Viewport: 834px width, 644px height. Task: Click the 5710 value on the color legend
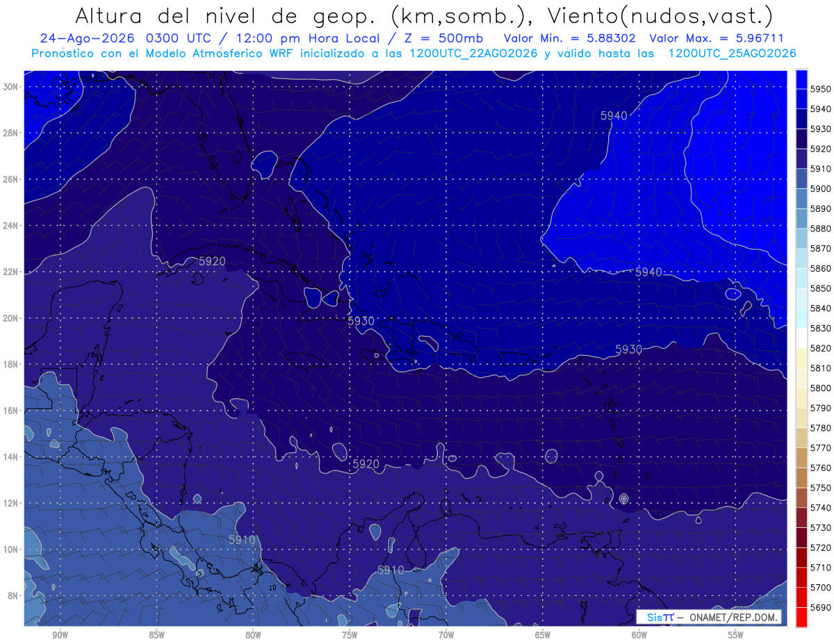click(x=821, y=568)
